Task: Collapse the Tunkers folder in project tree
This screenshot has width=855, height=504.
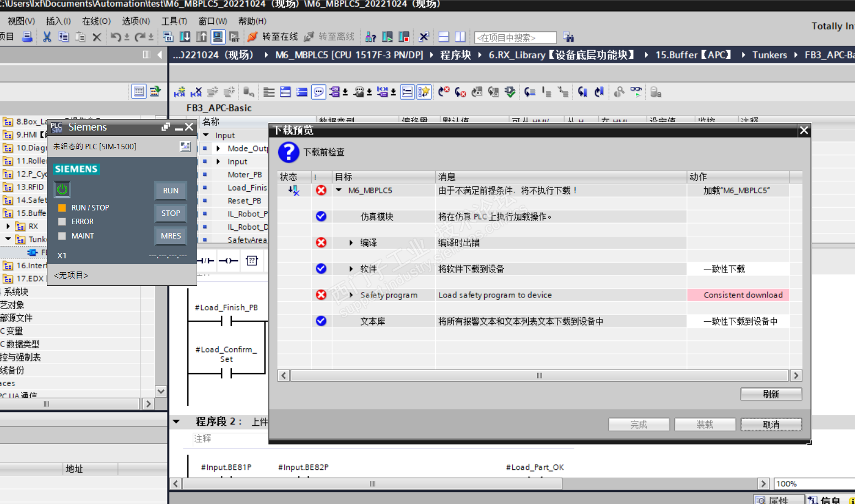Action: 8,239
